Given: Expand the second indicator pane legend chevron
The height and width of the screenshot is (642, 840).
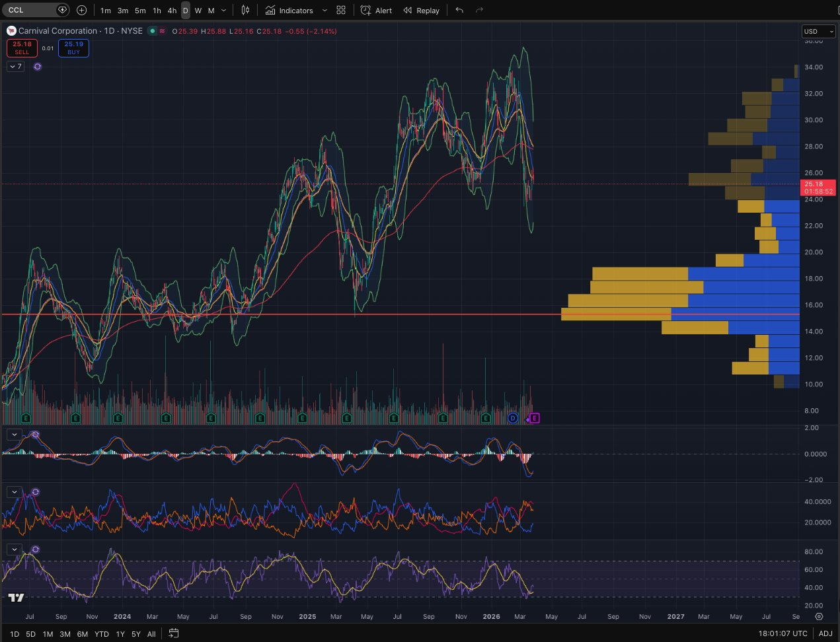Looking at the screenshot, I should (x=14, y=492).
